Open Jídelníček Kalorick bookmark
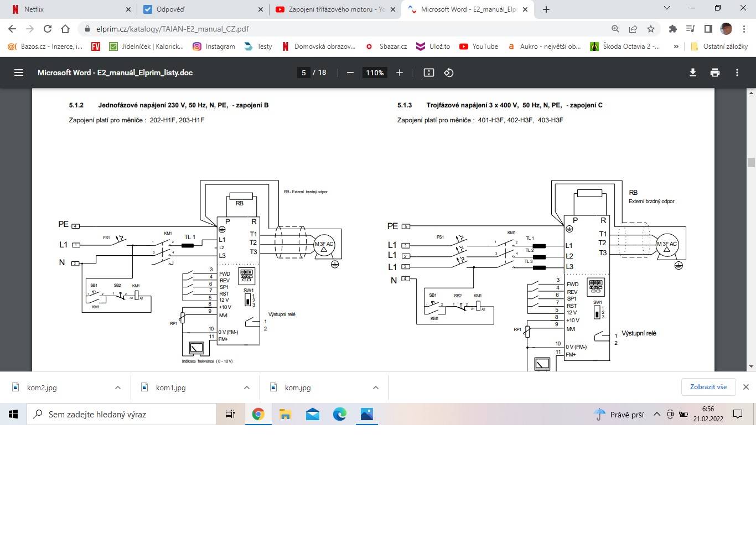 coord(147,46)
